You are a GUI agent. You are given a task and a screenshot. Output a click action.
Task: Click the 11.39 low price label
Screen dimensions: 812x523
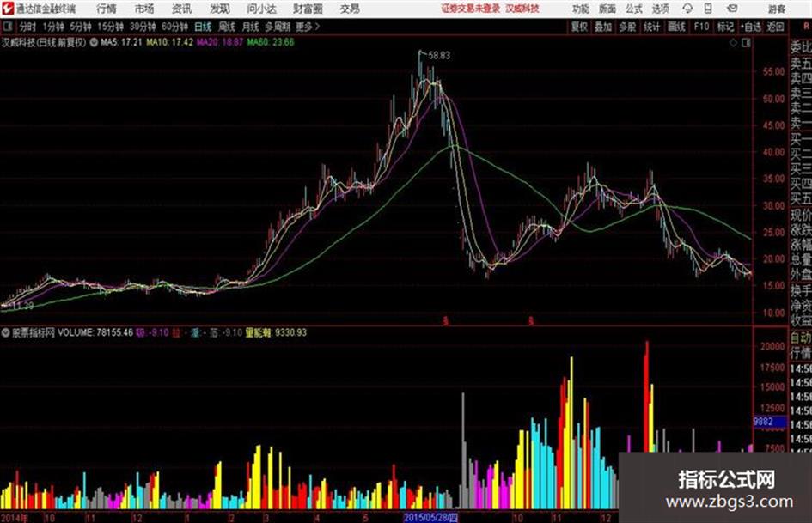[22, 306]
